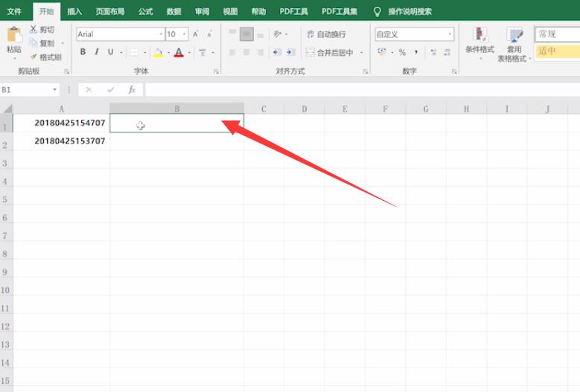The width and height of the screenshot is (580, 392).
Task: Open text orientation tool
Action: coord(278,34)
